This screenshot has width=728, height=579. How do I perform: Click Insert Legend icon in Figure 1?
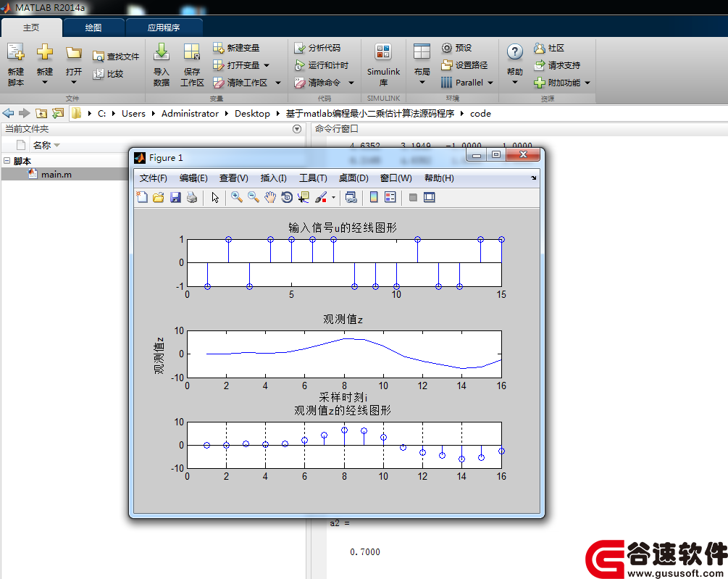pos(390,197)
